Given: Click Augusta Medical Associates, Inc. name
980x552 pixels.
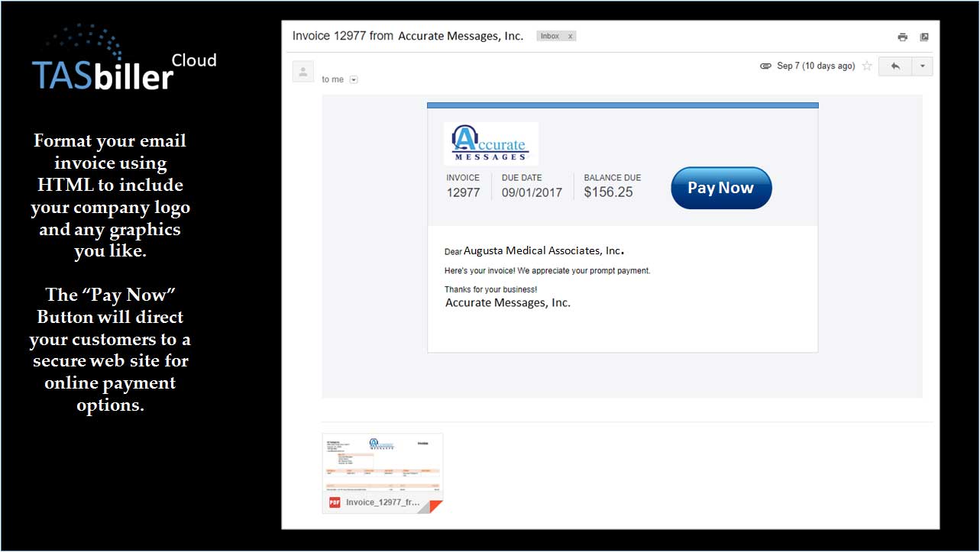Looking at the screenshot, I should point(544,250).
